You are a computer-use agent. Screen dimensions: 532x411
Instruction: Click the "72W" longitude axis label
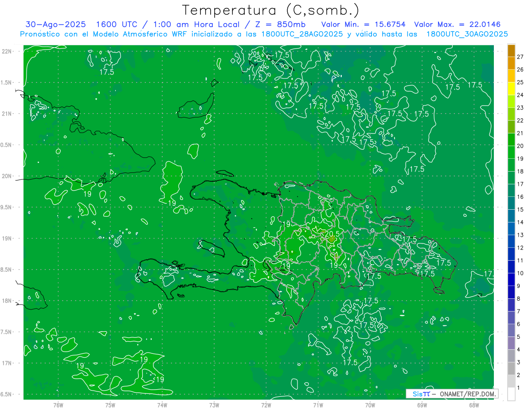266,405
